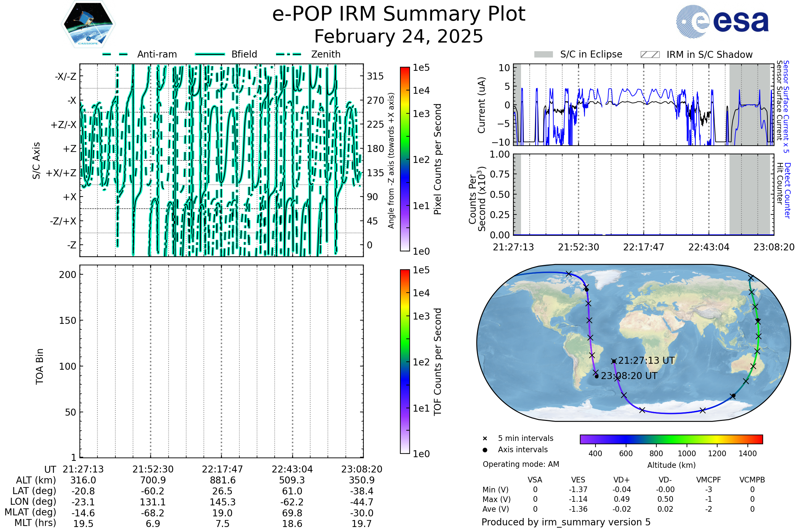Screen dimensions: 798x532
Task: Click the Operating mode: AM text
Action: coord(521,464)
